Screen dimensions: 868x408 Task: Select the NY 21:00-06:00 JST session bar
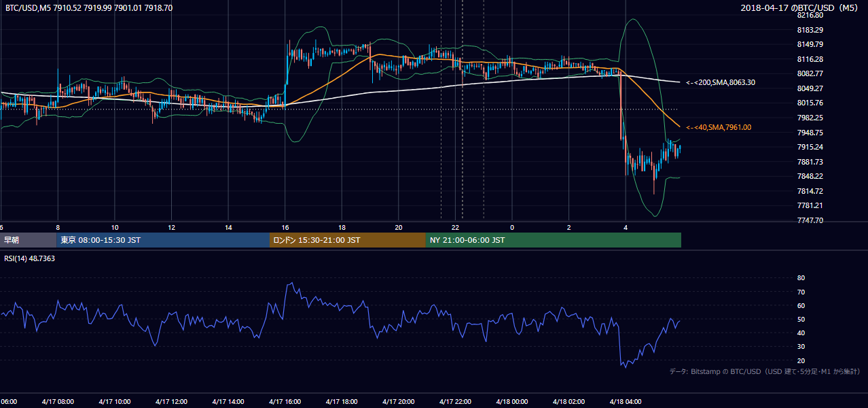click(x=554, y=240)
